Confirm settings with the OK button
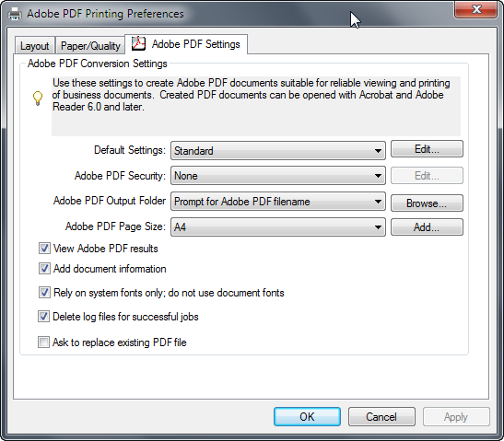Viewport: 504px width, 441px height. pyautogui.click(x=307, y=416)
